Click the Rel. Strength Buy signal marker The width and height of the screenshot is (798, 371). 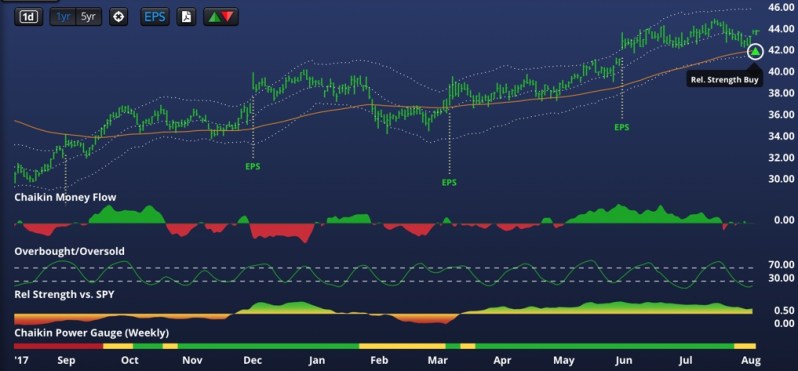click(x=756, y=51)
